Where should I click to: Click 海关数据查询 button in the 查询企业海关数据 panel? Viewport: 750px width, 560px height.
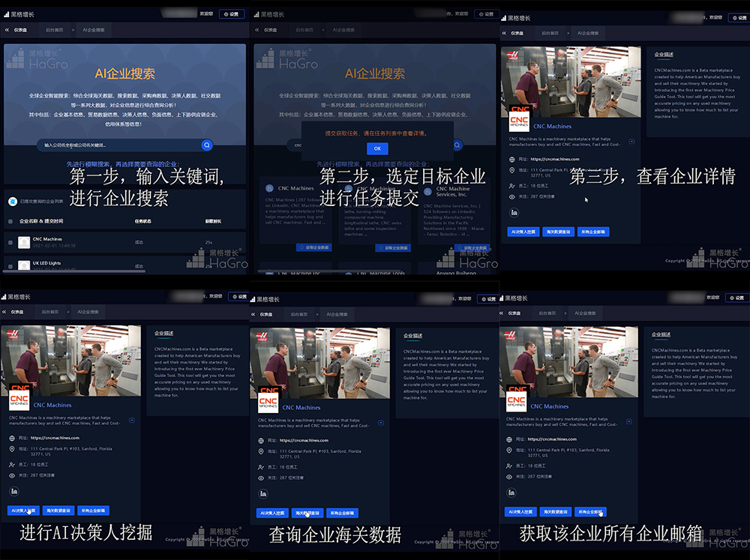tap(307, 514)
